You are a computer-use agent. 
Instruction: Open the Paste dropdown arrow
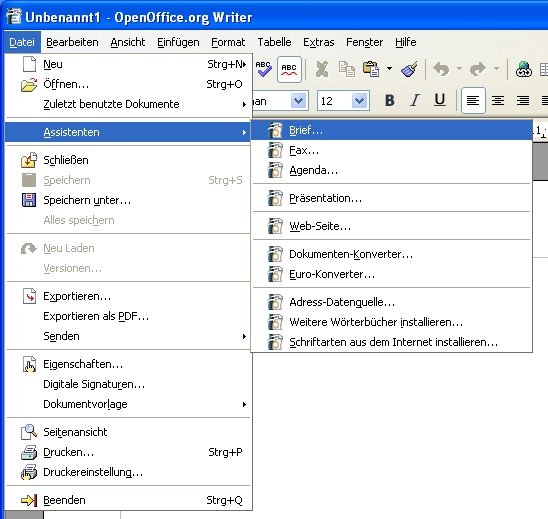pyautogui.click(x=389, y=69)
